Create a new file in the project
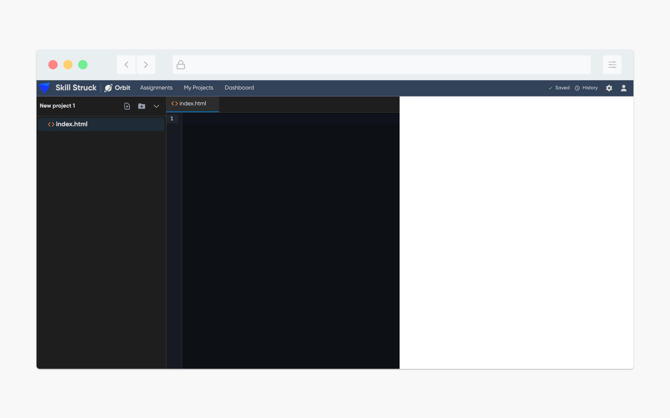The width and height of the screenshot is (670, 418). click(127, 106)
